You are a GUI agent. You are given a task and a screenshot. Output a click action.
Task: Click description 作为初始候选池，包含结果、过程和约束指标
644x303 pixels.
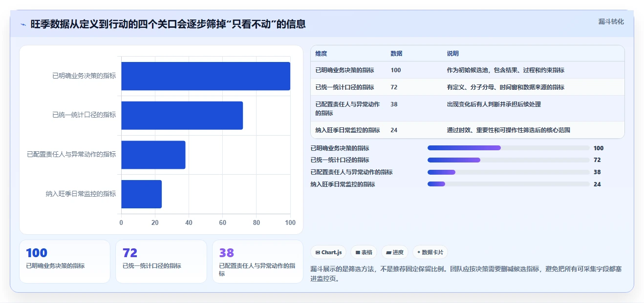[505, 70]
